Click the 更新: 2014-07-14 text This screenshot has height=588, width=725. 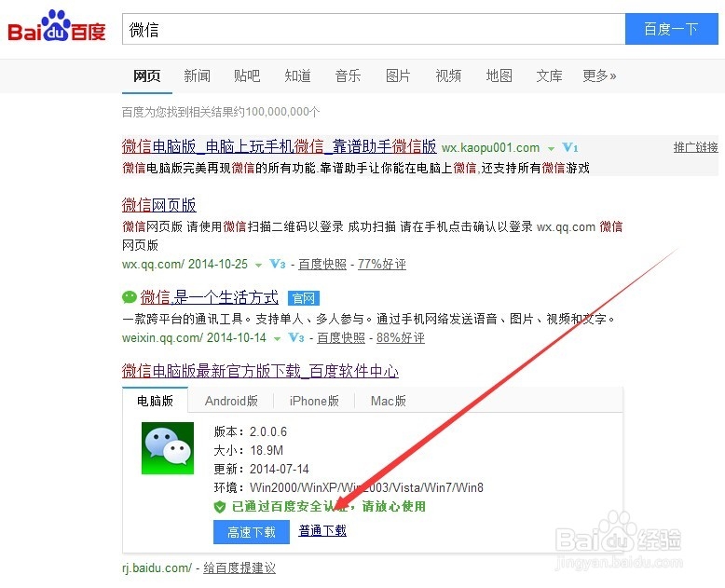[x=261, y=470]
